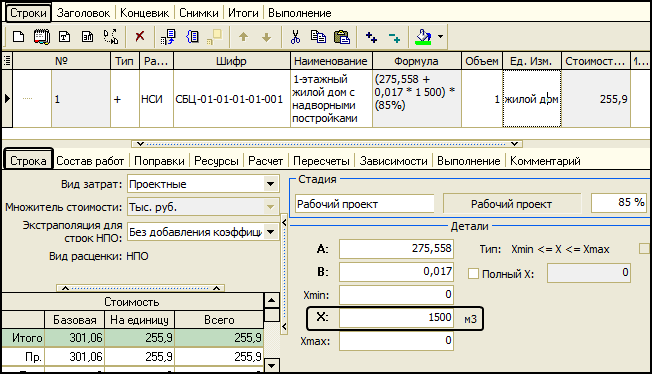Click the greyed yellow squares icon
The height and width of the screenshot is (374, 652).
pyautogui.click(x=215, y=37)
